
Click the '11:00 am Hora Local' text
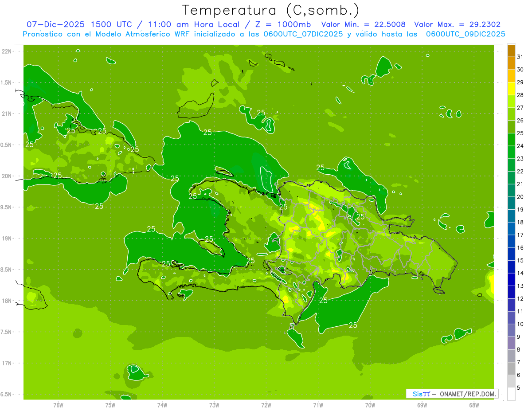coord(195,24)
